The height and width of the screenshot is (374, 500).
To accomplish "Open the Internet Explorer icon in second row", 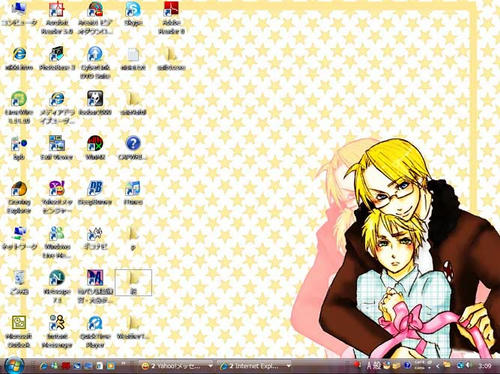I will click(19, 58).
